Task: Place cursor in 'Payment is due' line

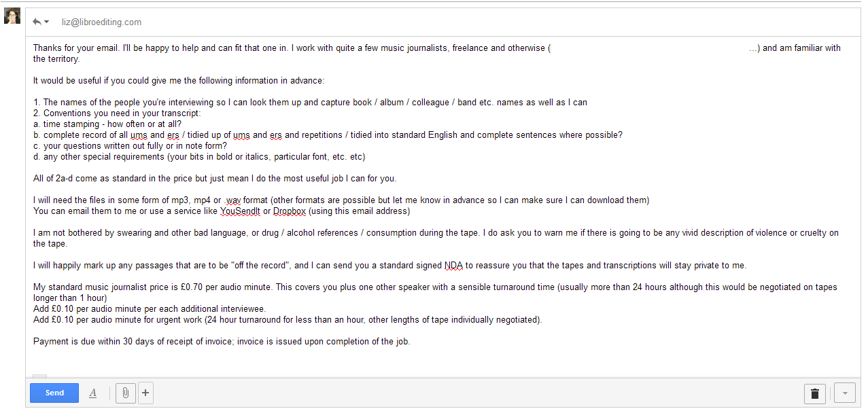Action: point(222,342)
